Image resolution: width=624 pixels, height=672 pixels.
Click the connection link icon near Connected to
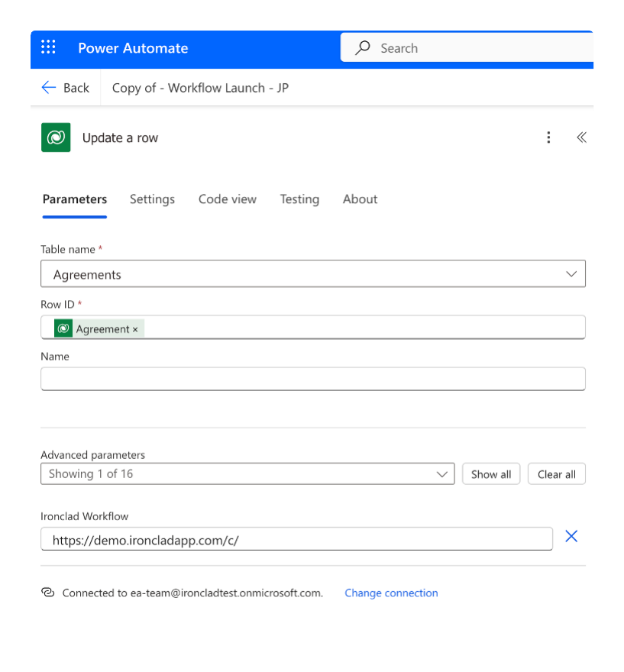click(x=48, y=593)
